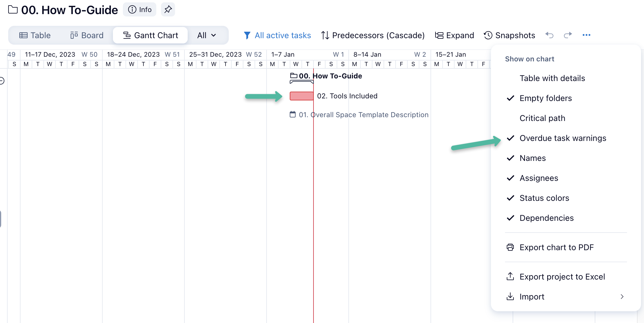Select Export chart to PDF
The height and width of the screenshot is (323, 644).
[x=556, y=248]
